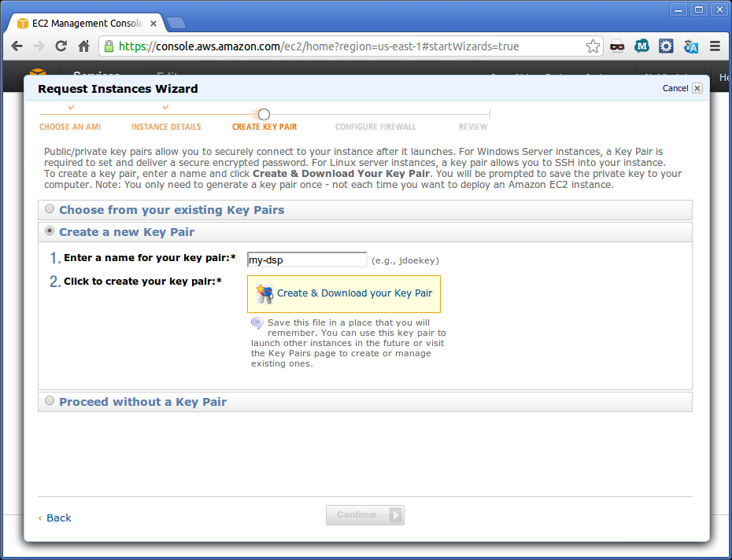
Task: Select Choose from existing Key Pairs radio
Action: coord(50,208)
